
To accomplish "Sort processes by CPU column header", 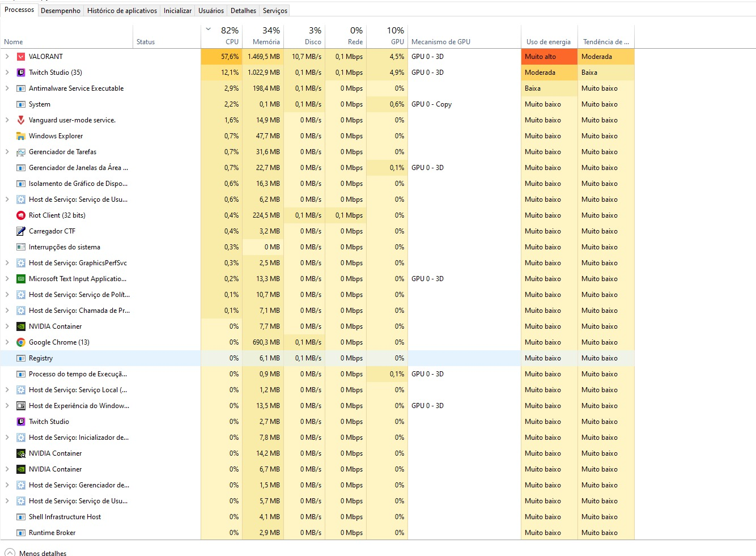I will (222, 36).
